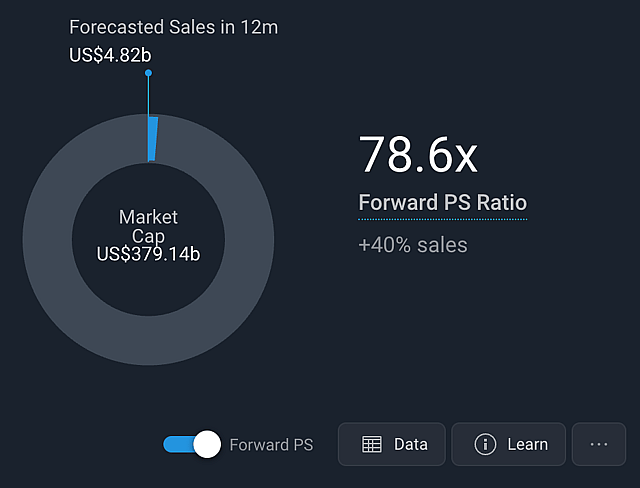The width and height of the screenshot is (640, 488).
Task: Toggle the Forward PS switch off
Action: click(x=192, y=444)
